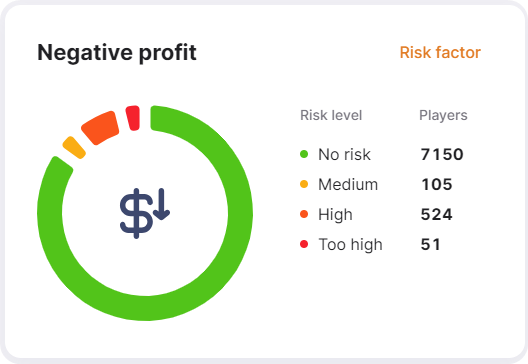
Task: Click the 524 players count
Action: pyautogui.click(x=436, y=214)
